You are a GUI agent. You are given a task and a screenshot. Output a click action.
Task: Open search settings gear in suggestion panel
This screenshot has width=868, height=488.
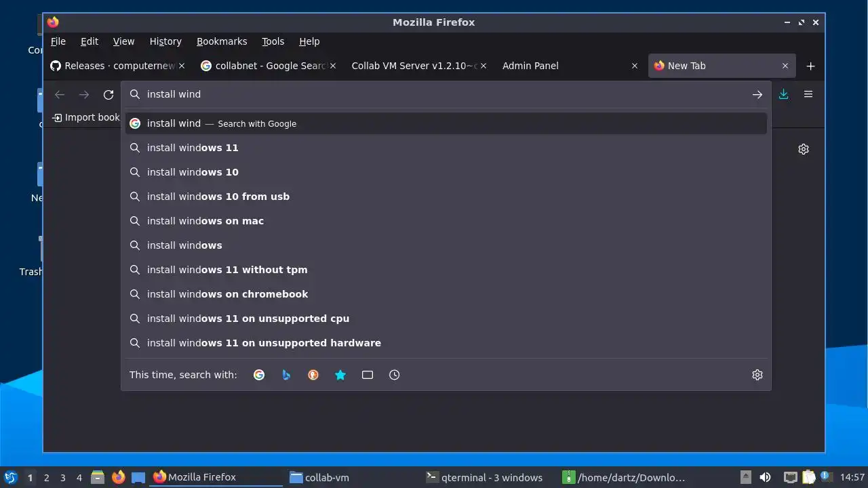coord(757,375)
